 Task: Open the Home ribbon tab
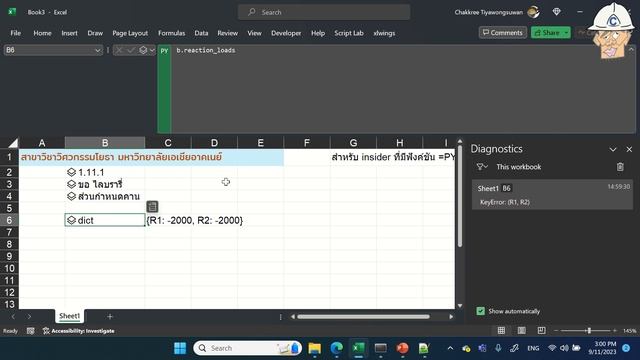pos(42,33)
